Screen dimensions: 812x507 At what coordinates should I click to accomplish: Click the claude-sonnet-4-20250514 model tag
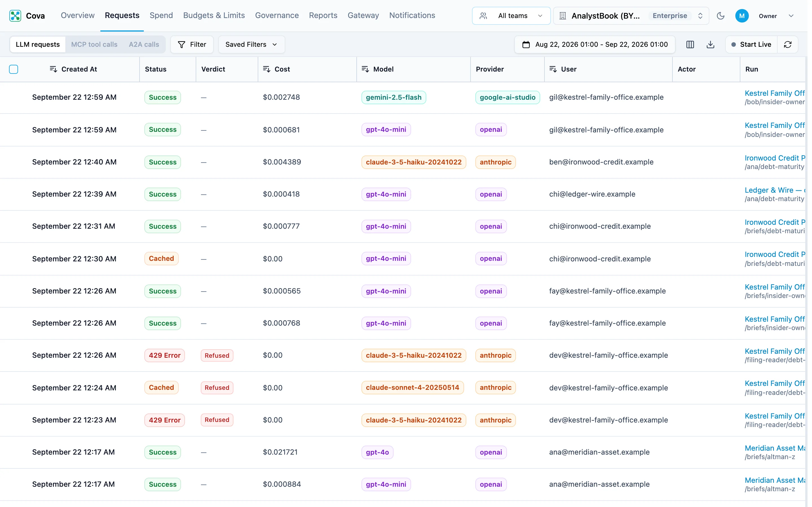[412, 388]
